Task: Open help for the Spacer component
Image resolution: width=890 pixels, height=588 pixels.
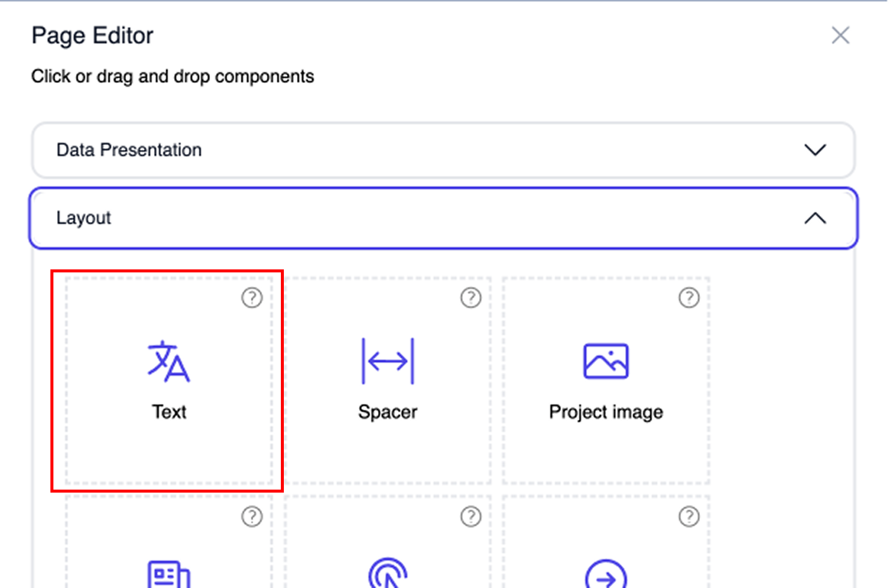Action: pos(471,298)
